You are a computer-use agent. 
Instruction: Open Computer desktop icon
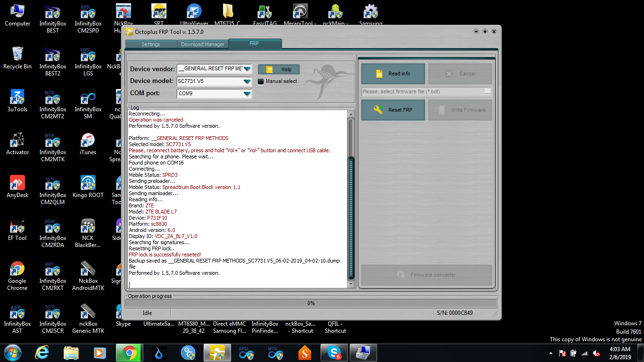[x=17, y=15]
